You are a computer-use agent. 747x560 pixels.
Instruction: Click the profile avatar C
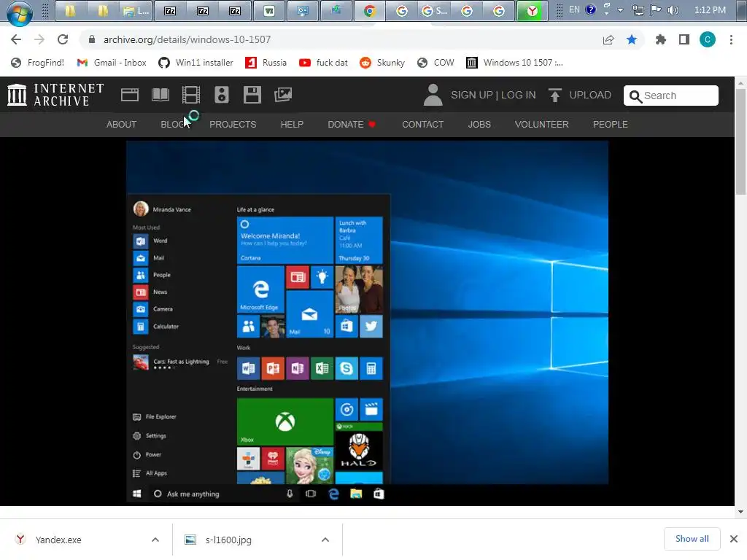708,39
